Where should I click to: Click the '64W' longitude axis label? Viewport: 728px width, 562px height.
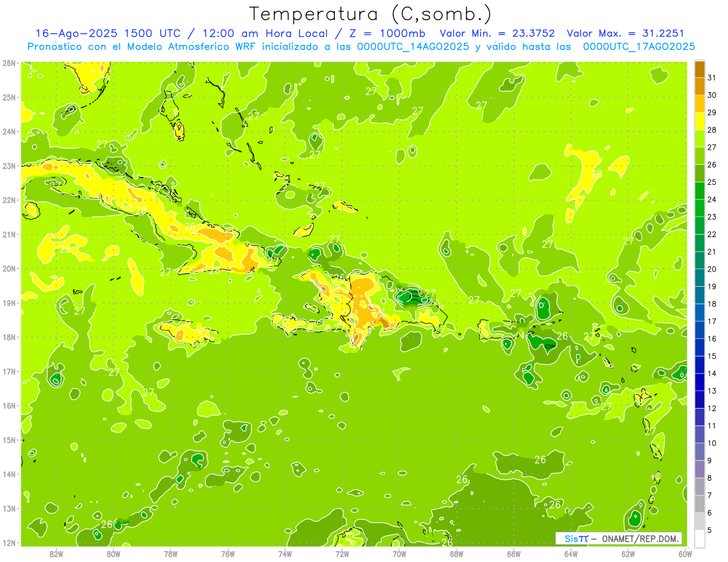pos(571,554)
